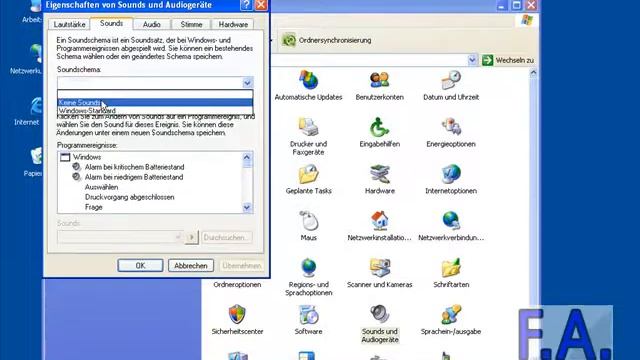Open Scanner und Kameras
Screen dimensions: 640x360
pyautogui.click(x=380, y=273)
